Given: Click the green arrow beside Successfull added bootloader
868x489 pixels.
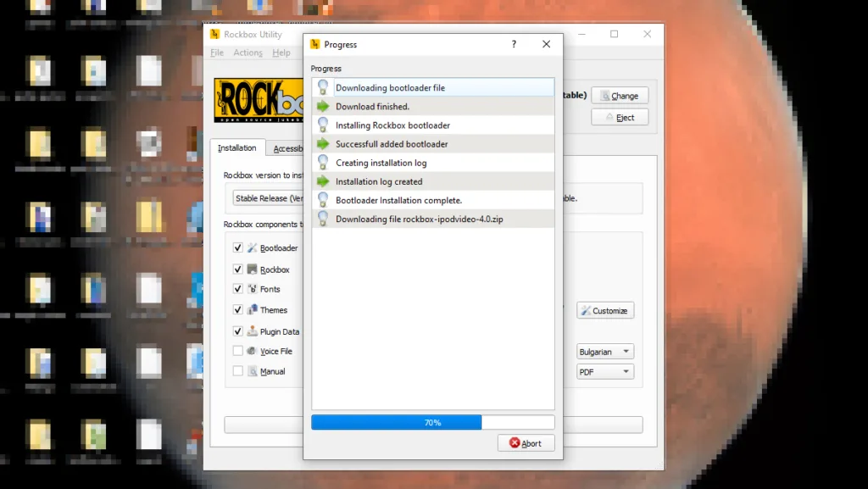Looking at the screenshot, I should click(323, 144).
